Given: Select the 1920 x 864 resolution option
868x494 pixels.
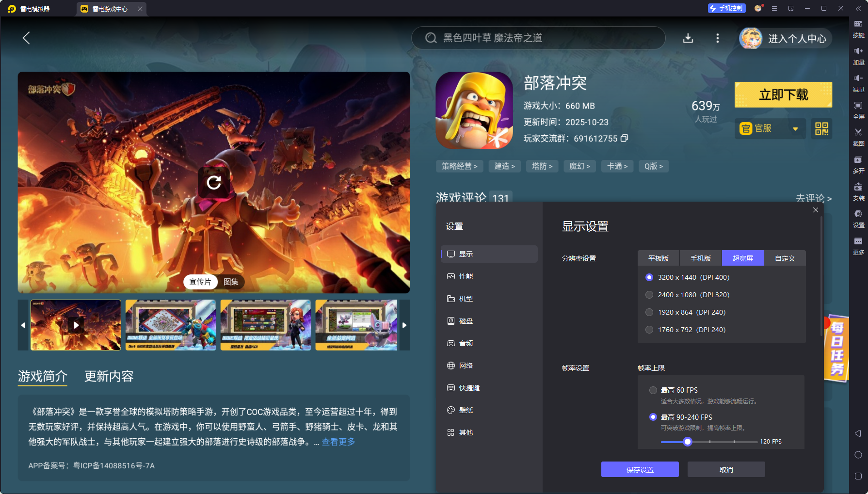Looking at the screenshot, I should (649, 312).
